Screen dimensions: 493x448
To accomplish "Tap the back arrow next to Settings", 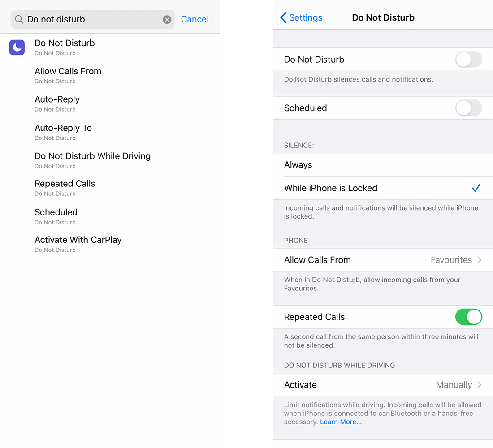I will [283, 17].
